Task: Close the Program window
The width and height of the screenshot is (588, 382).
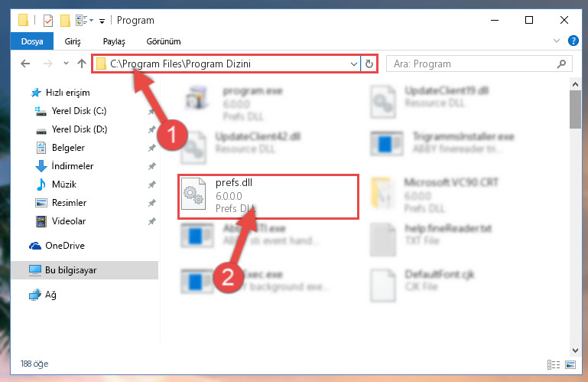Action: pos(564,20)
